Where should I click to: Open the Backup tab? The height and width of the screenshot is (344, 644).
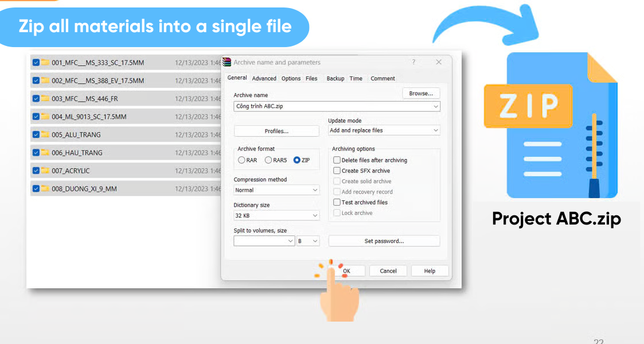coord(335,79)
